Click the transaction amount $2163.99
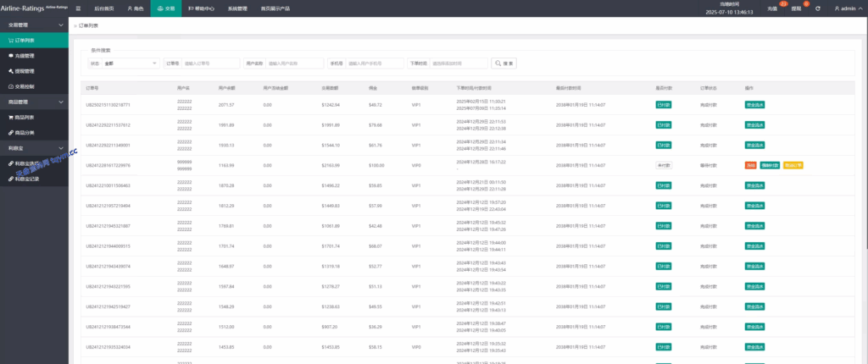This screenshot has height=364, width=868. tap(331, 165)
